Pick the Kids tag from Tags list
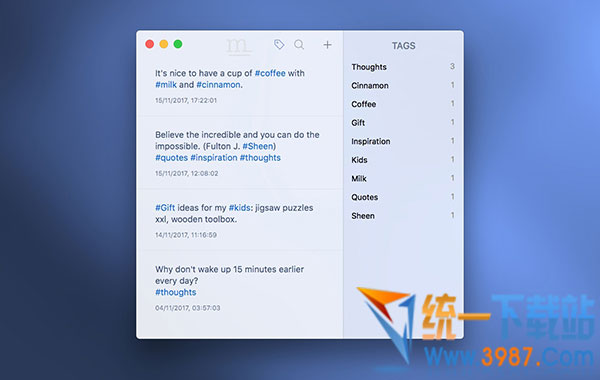The width and height of the screenshot is (600, 380). pos(403,160)
